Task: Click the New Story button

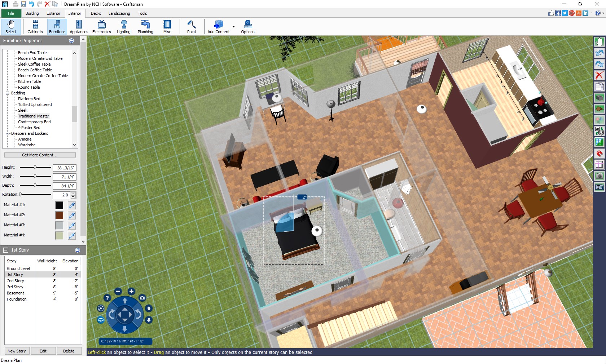Action: (17, 351)
